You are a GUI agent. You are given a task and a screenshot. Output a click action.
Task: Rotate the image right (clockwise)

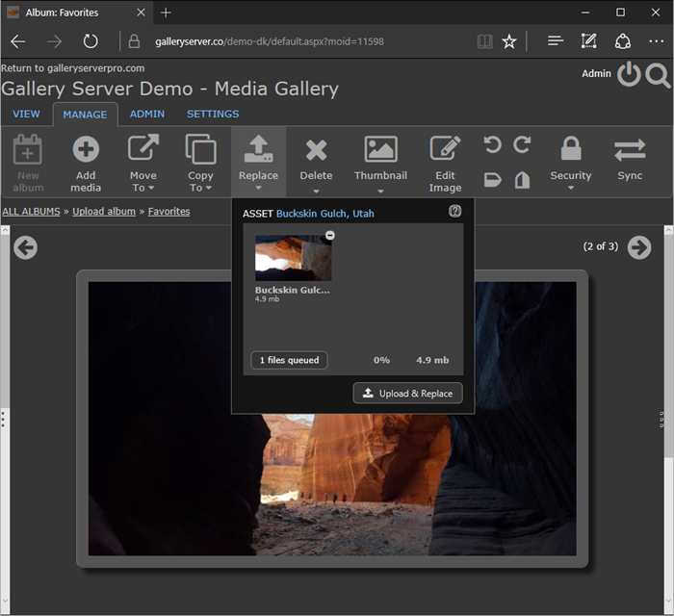click(522, 144)
